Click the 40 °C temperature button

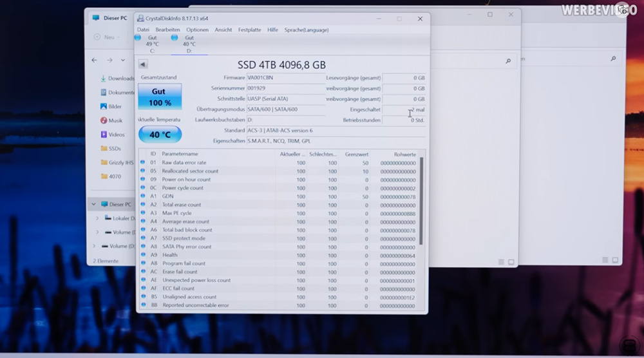(x=160, y=134)
